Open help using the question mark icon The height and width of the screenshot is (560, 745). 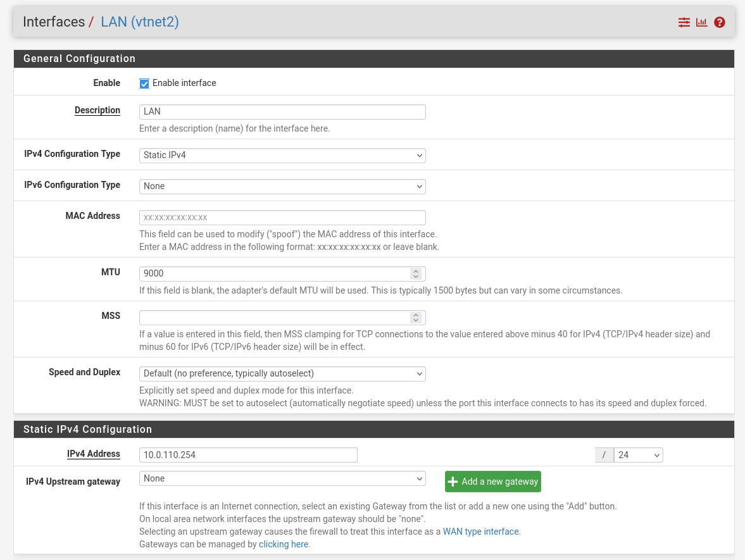coord(719,22)
